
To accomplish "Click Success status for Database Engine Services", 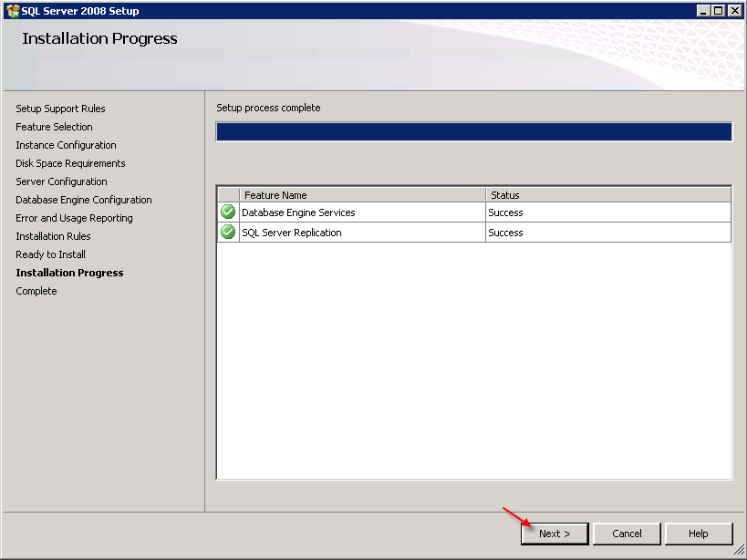I will tap(505, 213).
